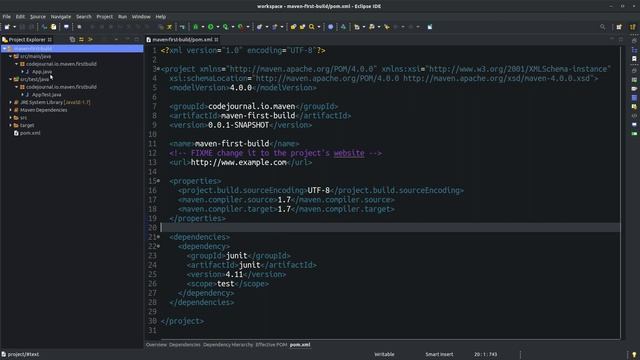
Task: Click the blue speech-bubble toolbar icon
Action: coord(66,27)
